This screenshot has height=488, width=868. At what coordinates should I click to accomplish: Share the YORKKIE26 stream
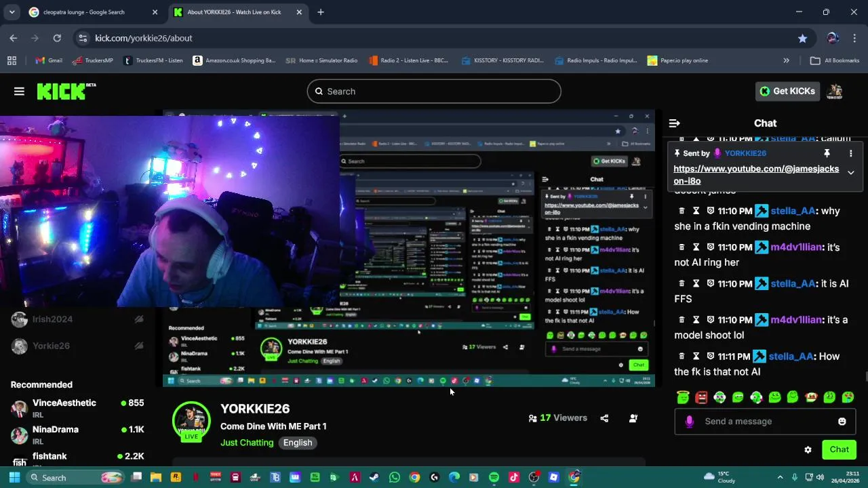(x=604, y=418)
